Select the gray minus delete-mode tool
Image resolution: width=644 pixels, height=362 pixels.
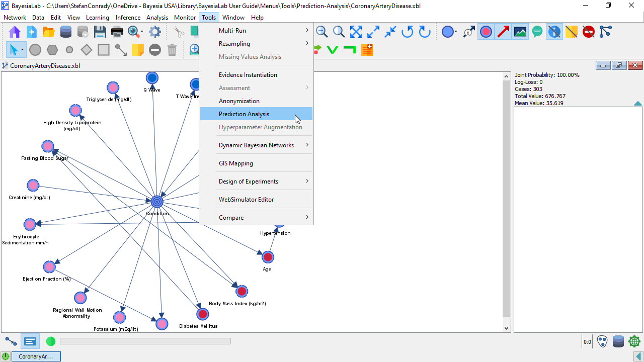tap(155, 50)
